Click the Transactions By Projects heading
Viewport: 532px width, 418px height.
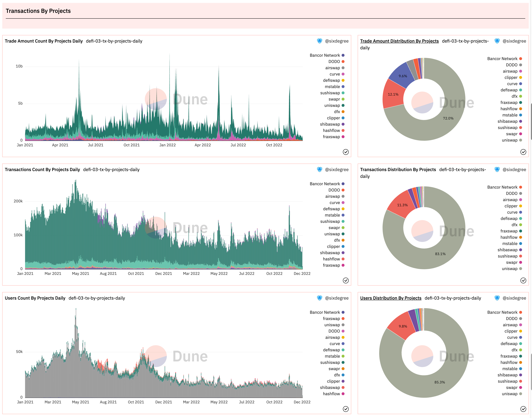click(38, 11)
